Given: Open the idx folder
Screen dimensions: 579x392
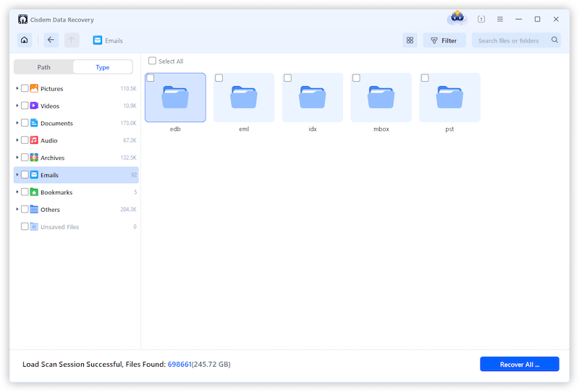Looking at the screenshot, I should click(313, 98).
